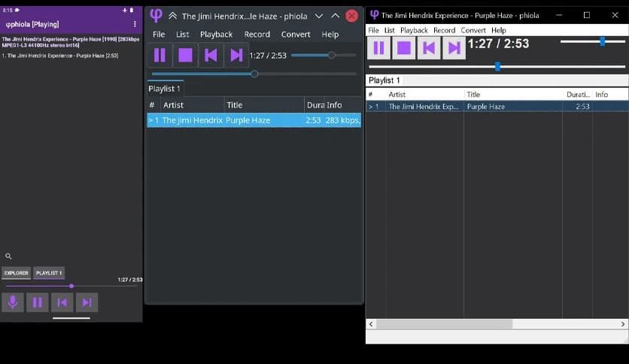Click the horizontal scrollbar thumb in Windows window
The width and height of the screenshot is (629, 364).
coord(444,324)
